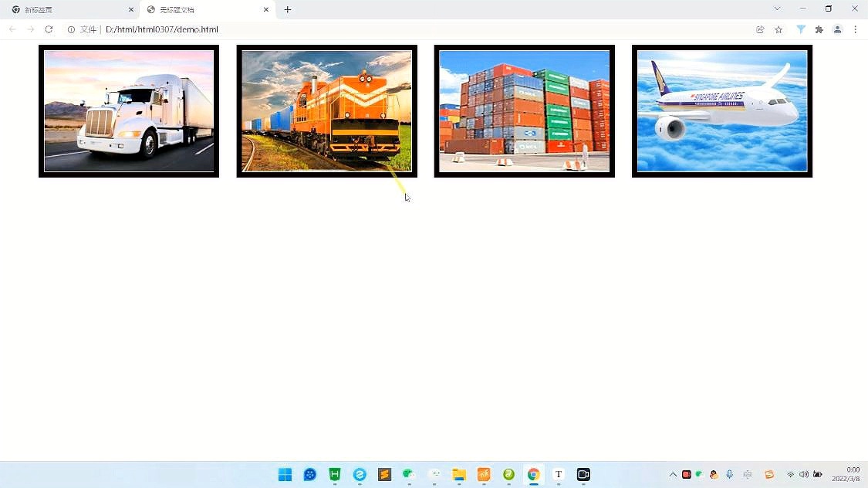Expand the tab search dropdown arrow
Image resolution: width=868 pixels, height=488 pixels.
pyautogui.click(x=777, y=8)
